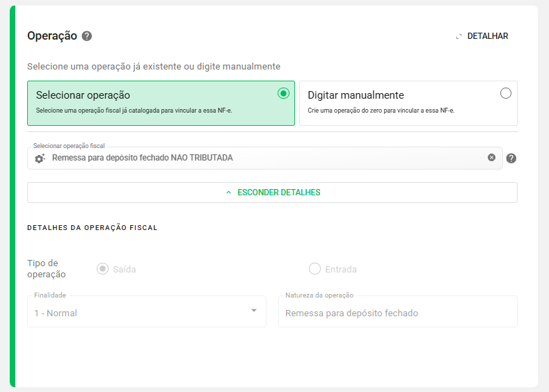Image resolution: width=549 pixels, height=392 pixels.
Task: Click the Digitar manualmente card title
Action: click(356, 95)
